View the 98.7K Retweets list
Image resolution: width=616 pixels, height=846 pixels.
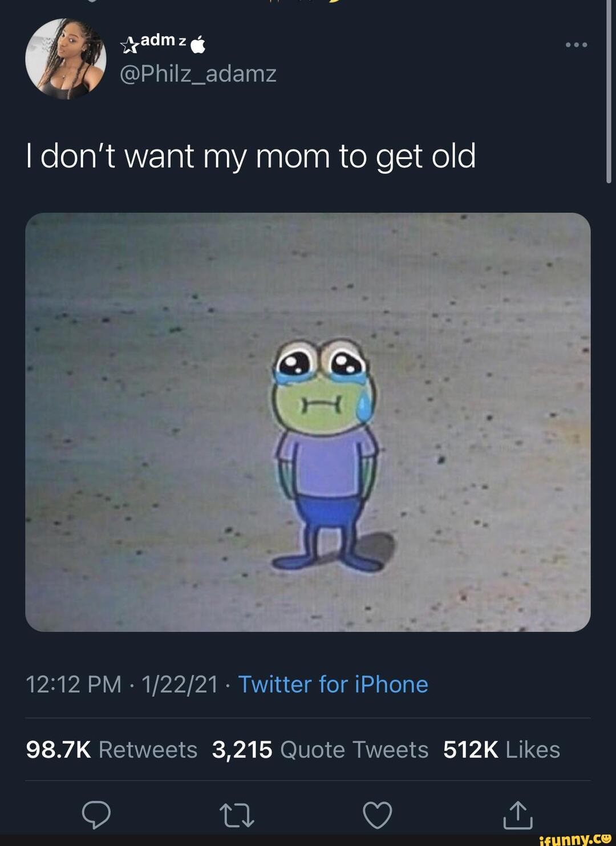pos(112,750)
